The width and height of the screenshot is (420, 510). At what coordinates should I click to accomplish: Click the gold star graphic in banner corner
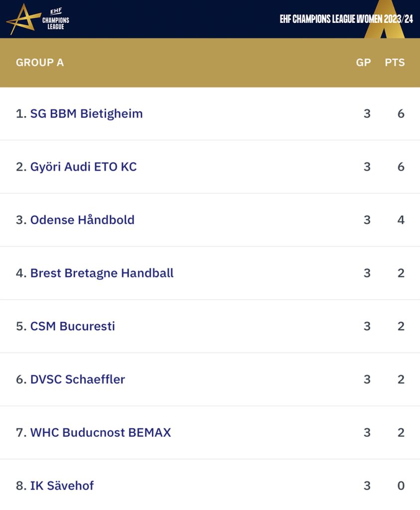tap(385, 19)
